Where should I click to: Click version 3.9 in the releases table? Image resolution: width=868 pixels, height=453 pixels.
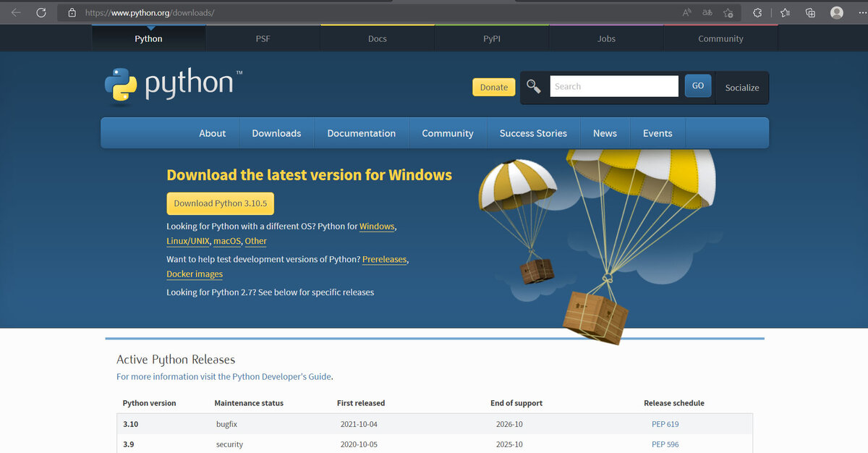pyautogui.click(x=128, y=444)
